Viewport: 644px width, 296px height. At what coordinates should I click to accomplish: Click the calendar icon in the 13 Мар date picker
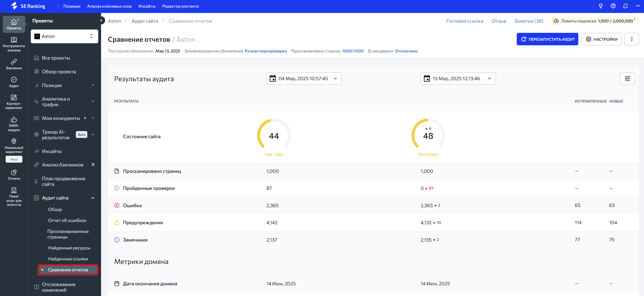pyautogui.click(x=427, y=78)
